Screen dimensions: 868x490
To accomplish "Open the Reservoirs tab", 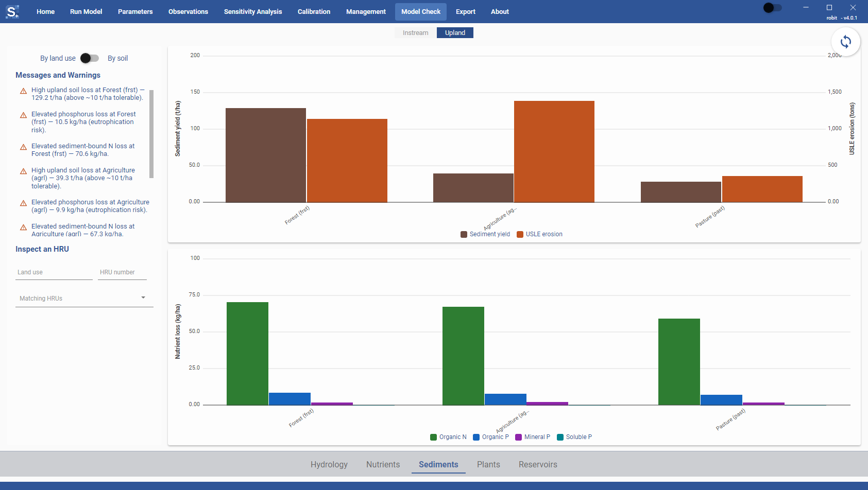I will click(x=538, y=464).
